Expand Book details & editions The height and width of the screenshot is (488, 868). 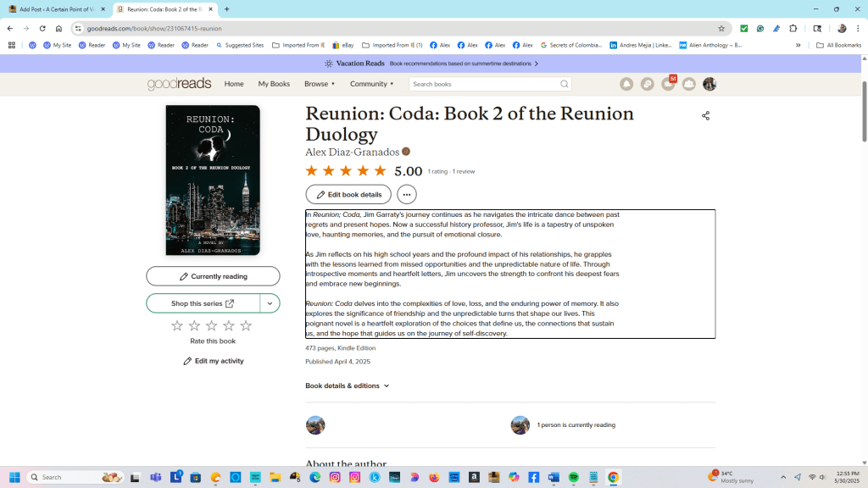[348, 385]
